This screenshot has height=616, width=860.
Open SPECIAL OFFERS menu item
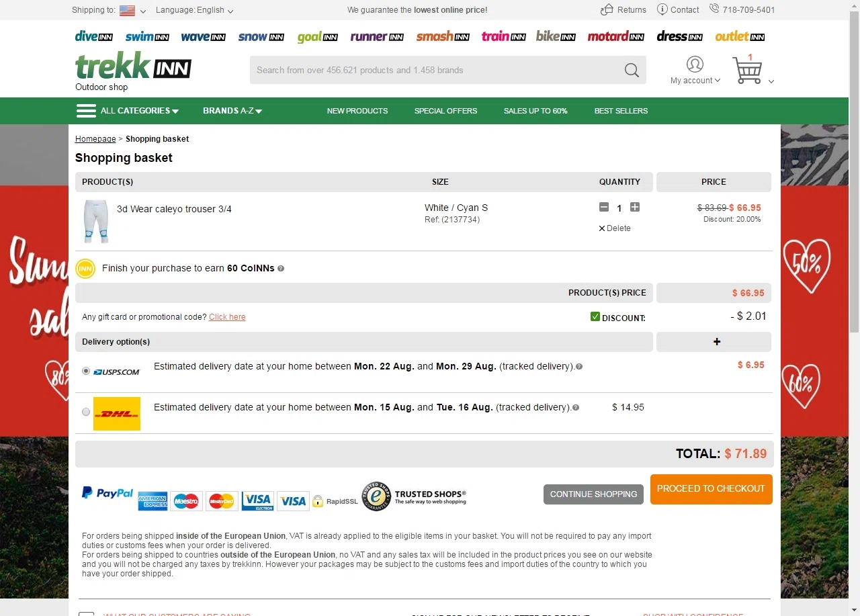pyautogui.click(x=445, y=111)
